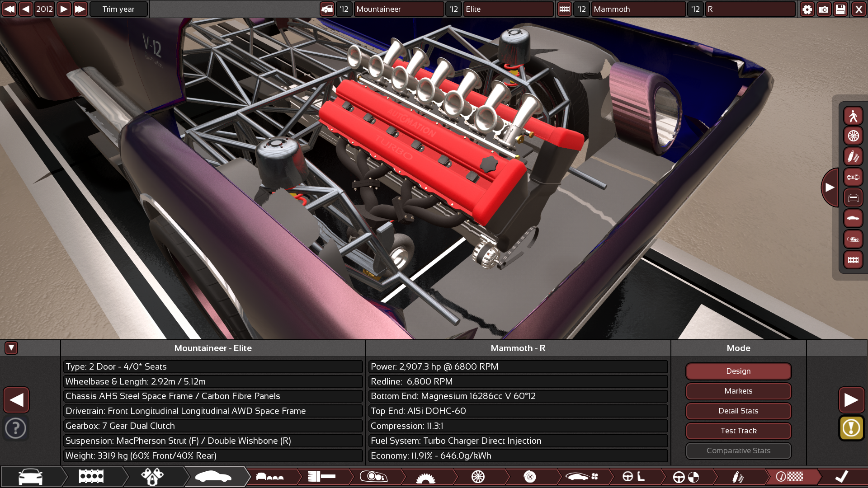Screen dimensions: 868x488
Task: Open the help question mark icon
Action: click(16, 428)
